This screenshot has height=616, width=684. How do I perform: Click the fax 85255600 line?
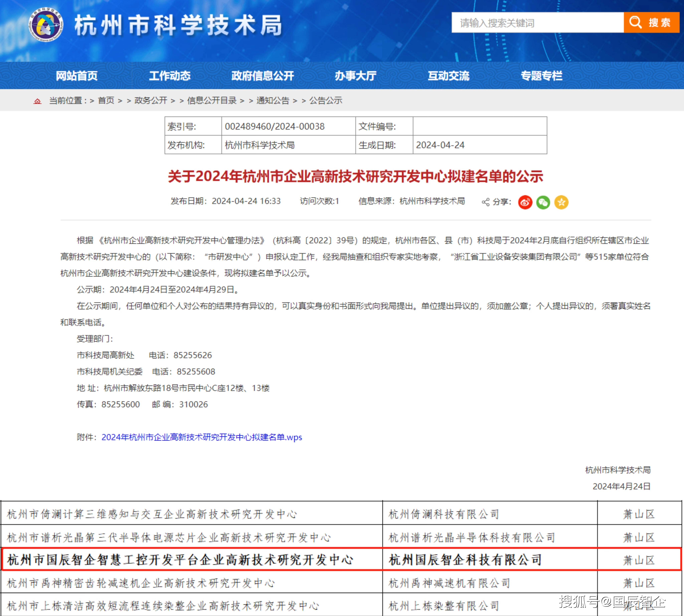coord(108,404)
